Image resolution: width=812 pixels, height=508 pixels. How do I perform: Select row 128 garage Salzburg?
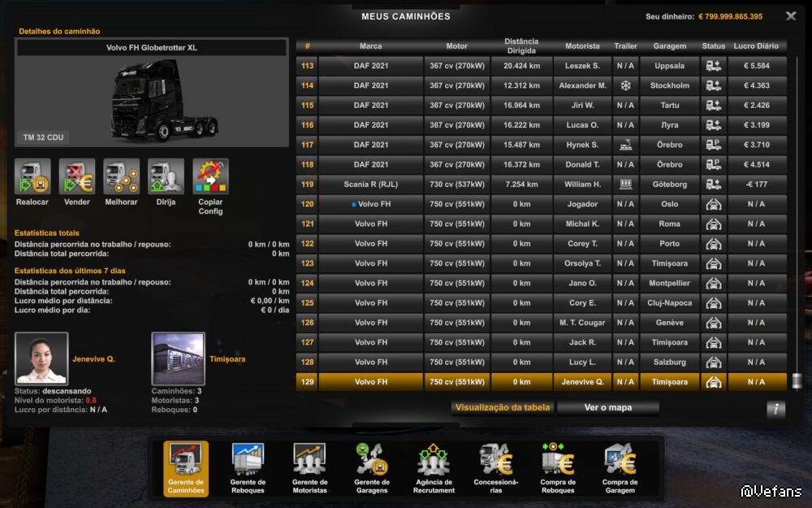coord(670,363)
